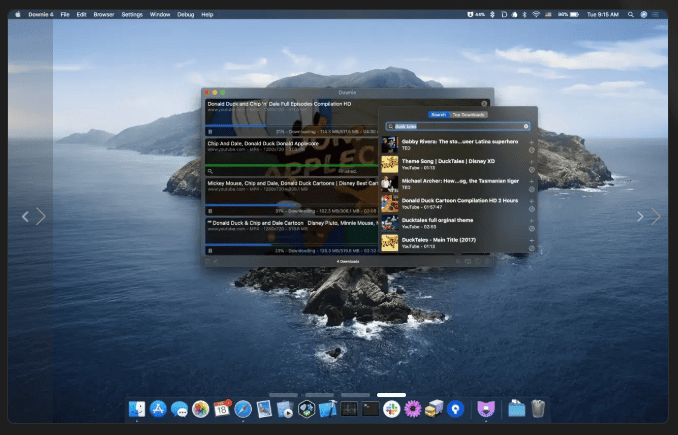Image resolution: width=678 pixels, height=435 pixels.
Task: Open the Settings menu
Action: tap(132, 14)
